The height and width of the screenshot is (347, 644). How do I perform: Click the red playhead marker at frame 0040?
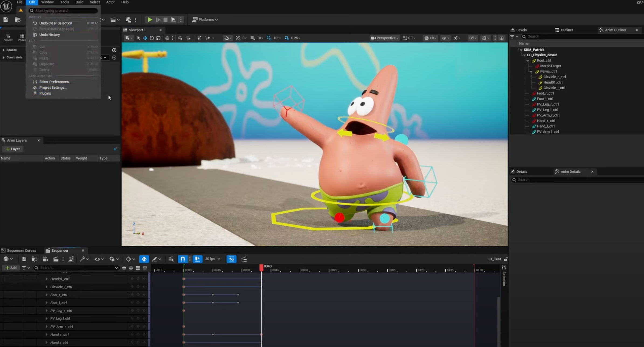click(x=261, y=267)
